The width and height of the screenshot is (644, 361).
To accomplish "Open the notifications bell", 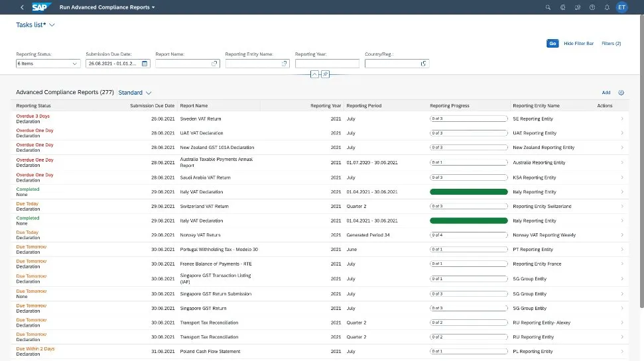I will click(607, 7).
